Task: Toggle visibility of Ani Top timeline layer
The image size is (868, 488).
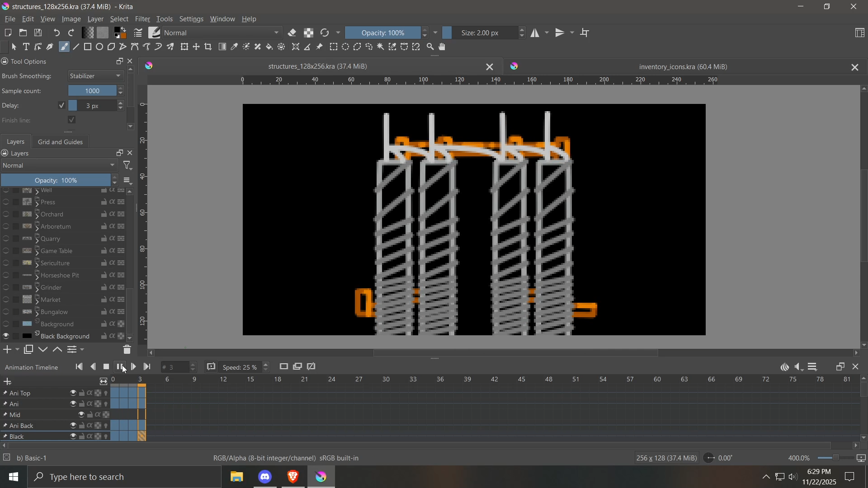Action: (x=73, y=394)
